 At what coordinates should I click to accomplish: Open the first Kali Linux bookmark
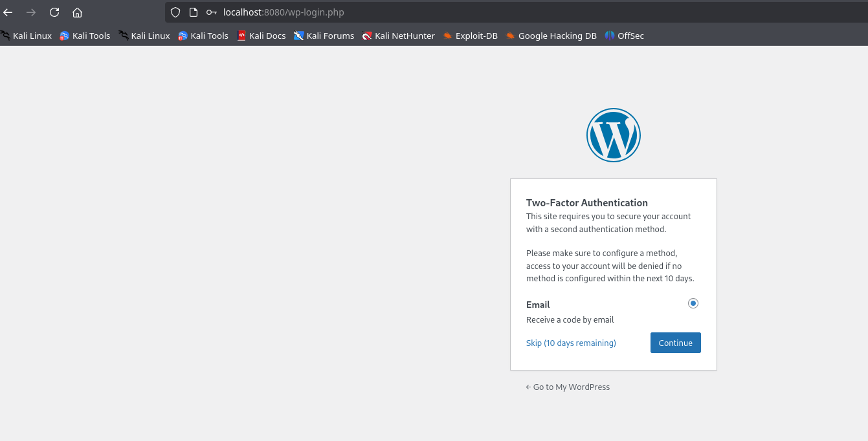click(x=27, y=36)
